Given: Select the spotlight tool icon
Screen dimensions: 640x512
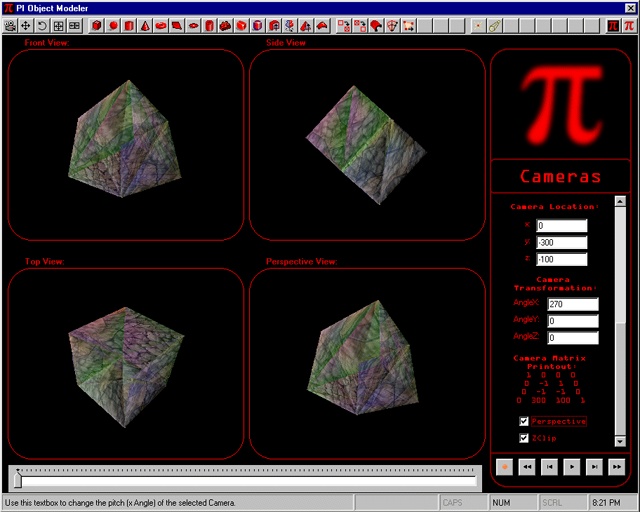Looking at the screenshot, I should (x=495, y=25).
